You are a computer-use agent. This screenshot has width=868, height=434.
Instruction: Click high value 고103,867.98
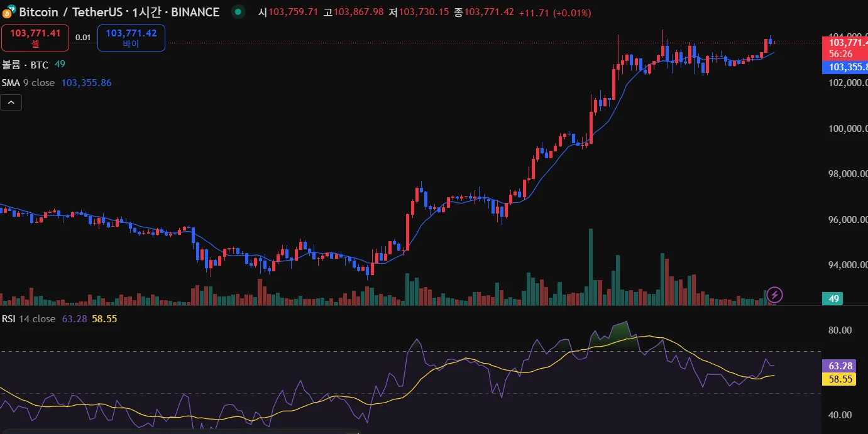coord(353,13)
